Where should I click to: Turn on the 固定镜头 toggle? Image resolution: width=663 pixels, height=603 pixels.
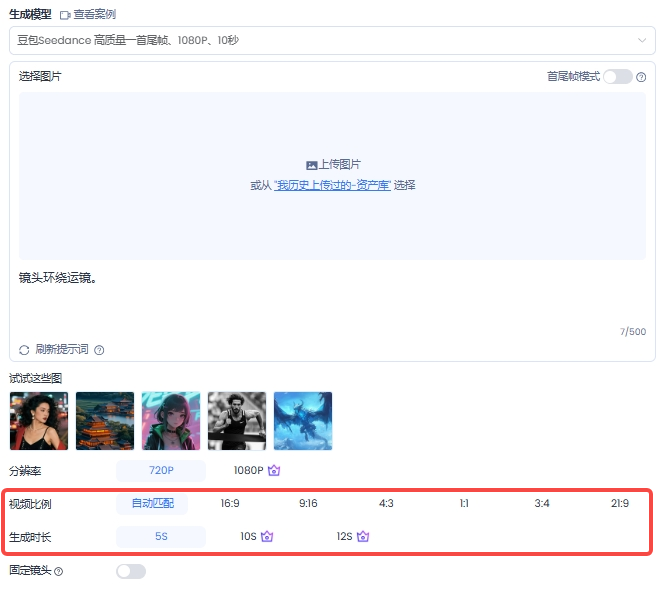pyautogui.click(x=131, y=571)
